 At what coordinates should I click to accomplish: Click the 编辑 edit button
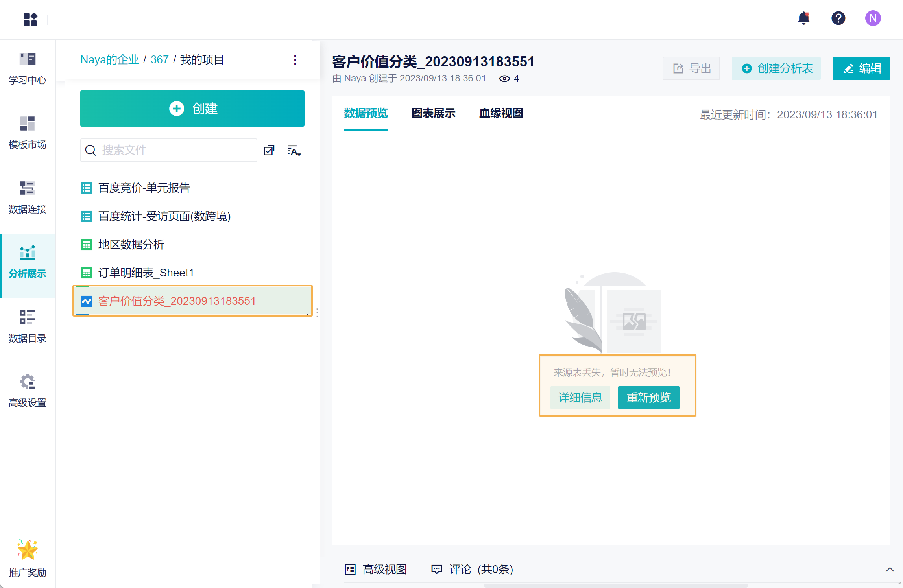tap(861, 68)
